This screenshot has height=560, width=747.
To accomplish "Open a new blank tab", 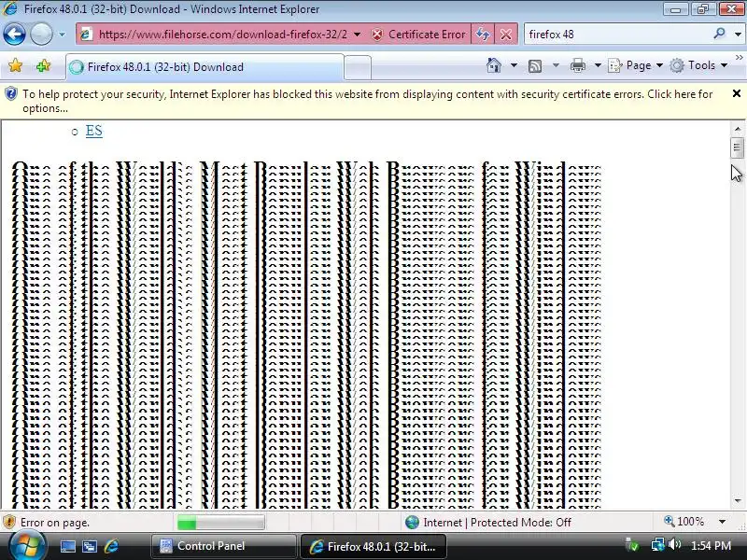I will coord(358,67).
